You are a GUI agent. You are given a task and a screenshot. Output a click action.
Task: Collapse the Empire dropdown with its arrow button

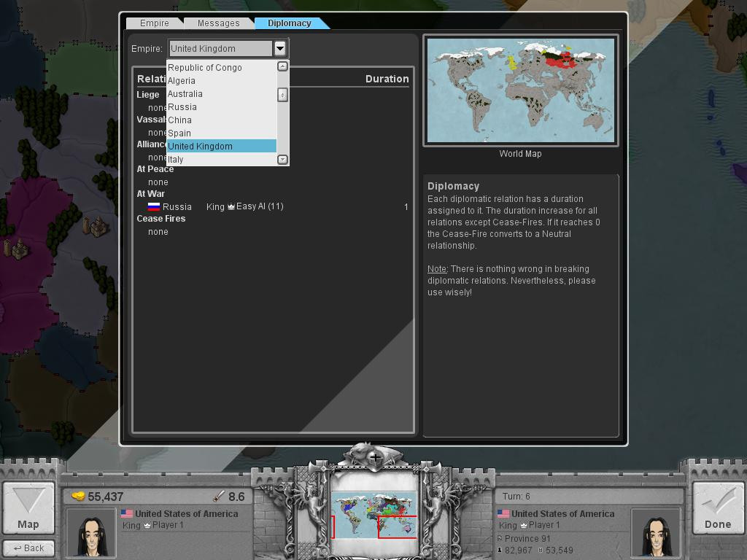[x=280, y=48]
